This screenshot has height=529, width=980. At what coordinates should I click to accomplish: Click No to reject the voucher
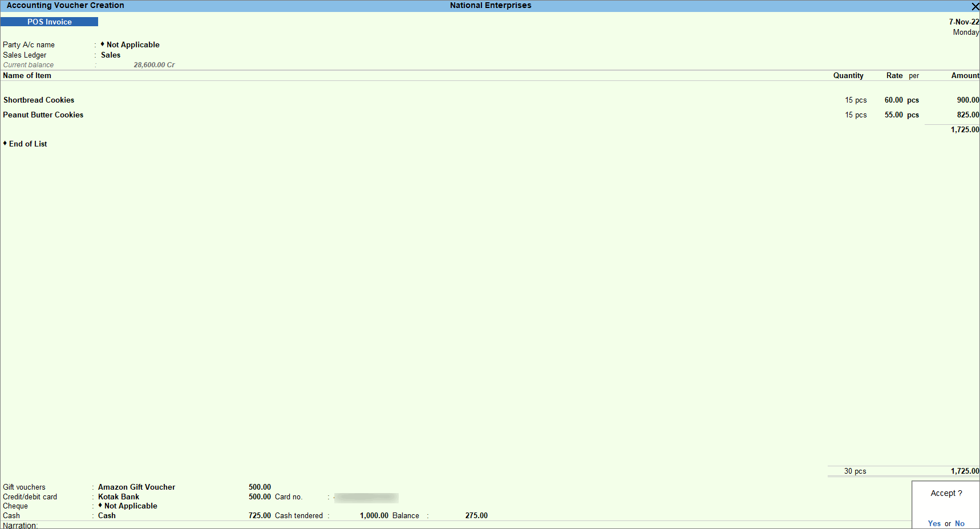959,523
